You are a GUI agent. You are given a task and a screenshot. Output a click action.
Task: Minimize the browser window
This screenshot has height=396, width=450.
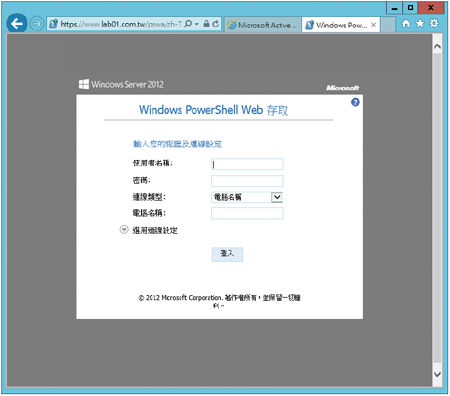click(394, 8)
